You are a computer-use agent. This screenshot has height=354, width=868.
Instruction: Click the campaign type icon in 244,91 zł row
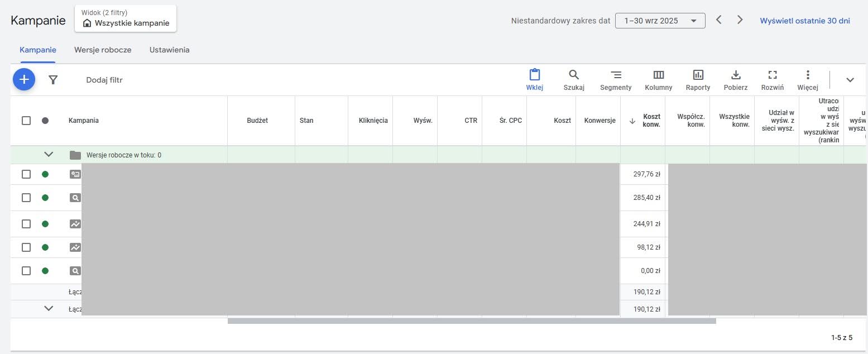click(75, 224)
